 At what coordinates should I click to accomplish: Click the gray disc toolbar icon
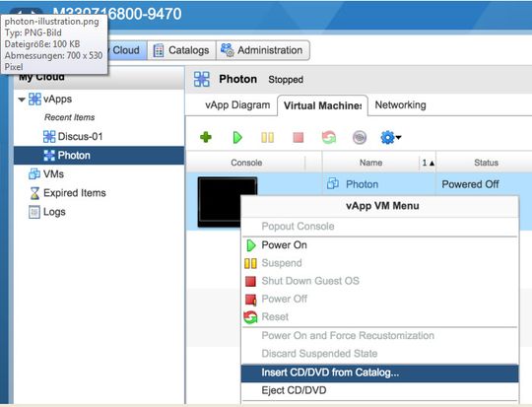360,138
